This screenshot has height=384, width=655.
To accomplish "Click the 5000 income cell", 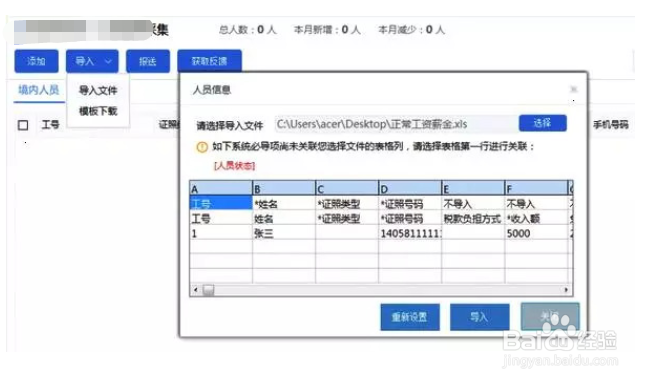I will (x=536, y=233).
